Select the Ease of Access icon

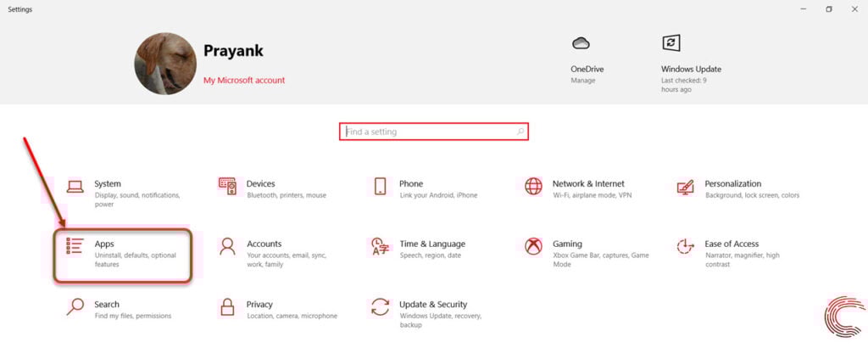tap(685, 246)
